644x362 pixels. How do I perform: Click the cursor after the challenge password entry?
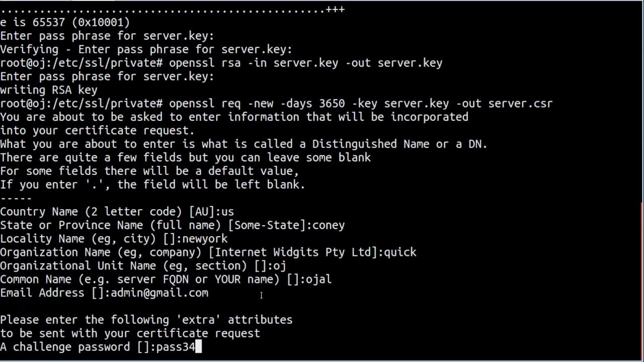[198, 347]
